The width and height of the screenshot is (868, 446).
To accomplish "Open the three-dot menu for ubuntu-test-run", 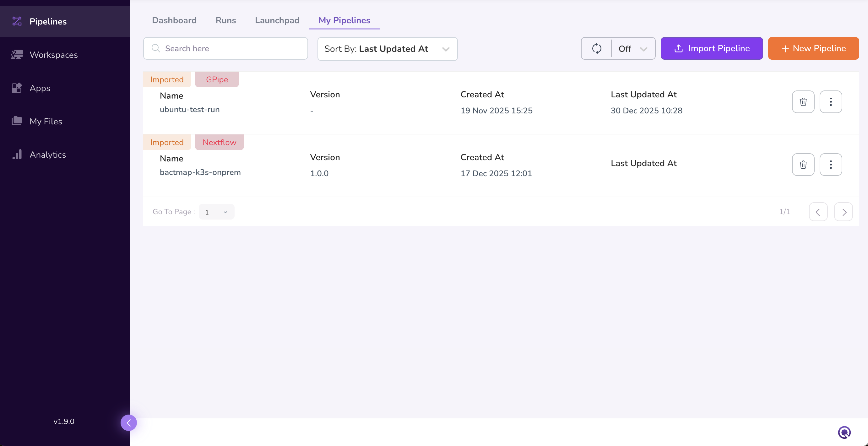I will click(x=831, y=102).
